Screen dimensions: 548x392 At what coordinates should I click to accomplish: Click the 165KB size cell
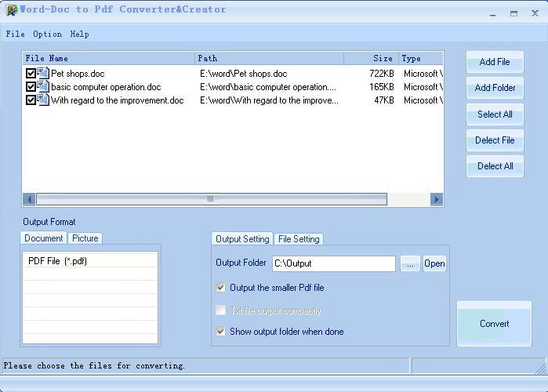[382, 87]
